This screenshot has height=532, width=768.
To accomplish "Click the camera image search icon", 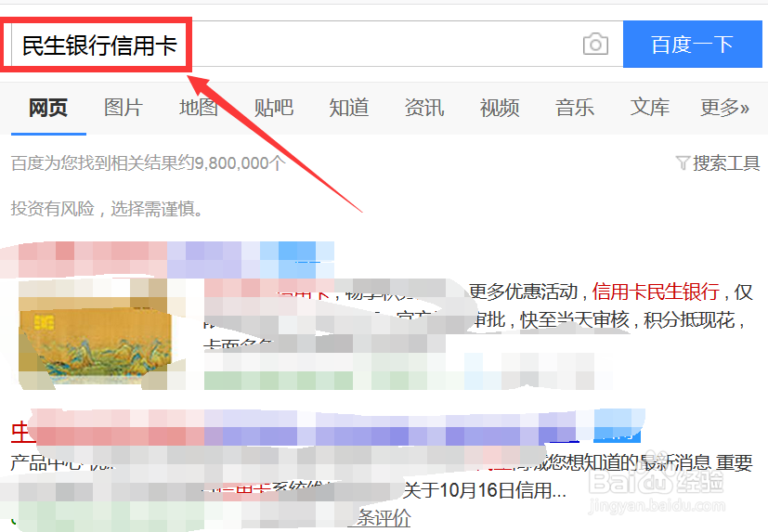I will click(x=595, y=44).
